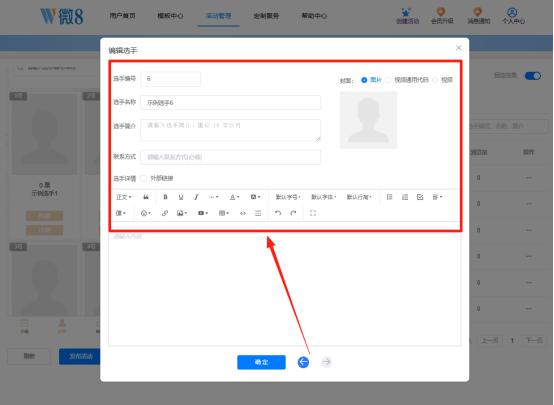Insert a hyperlink via the link icon

click(x=165, y=213)
